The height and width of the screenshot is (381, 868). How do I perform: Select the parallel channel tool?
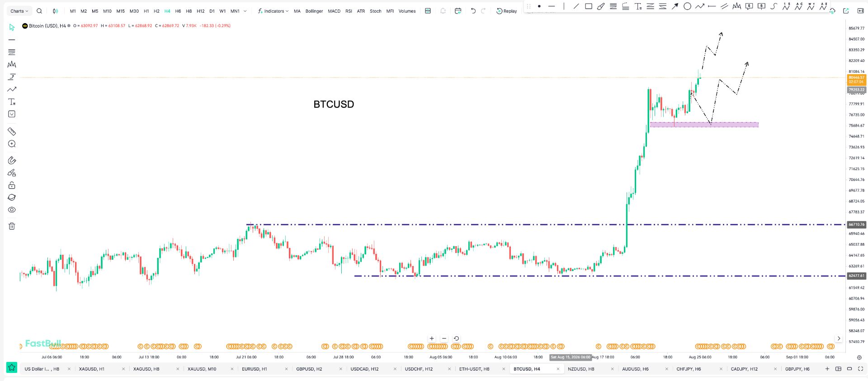[x=724, y=6]
